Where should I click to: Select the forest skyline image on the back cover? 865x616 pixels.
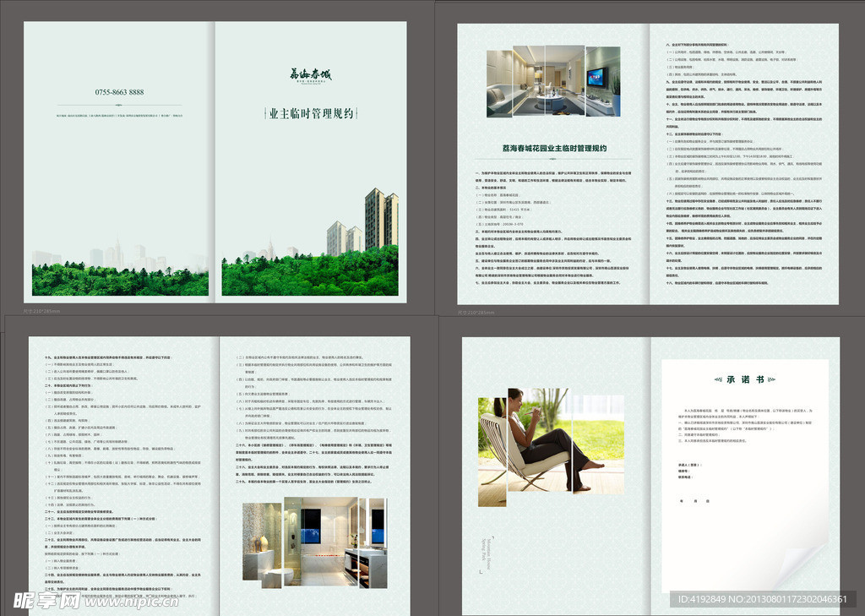coord(120,268)
